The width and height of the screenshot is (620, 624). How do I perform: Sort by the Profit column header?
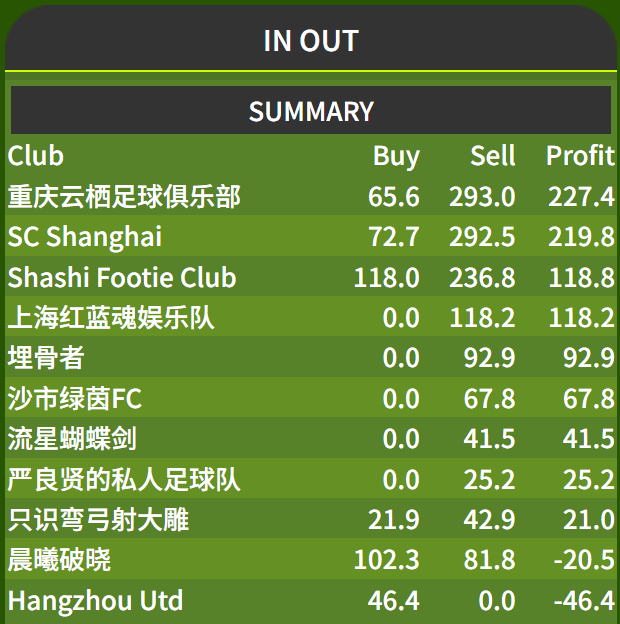click(580, 155)
